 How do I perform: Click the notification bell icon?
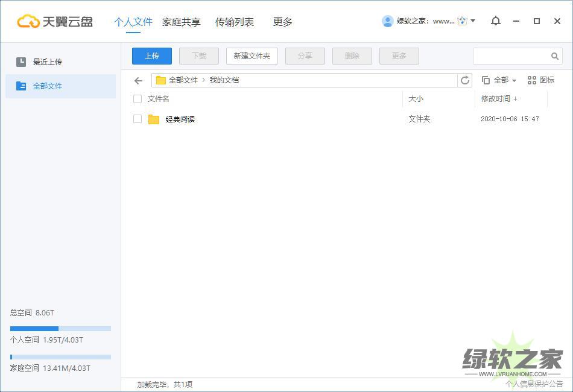pos(495,21)
